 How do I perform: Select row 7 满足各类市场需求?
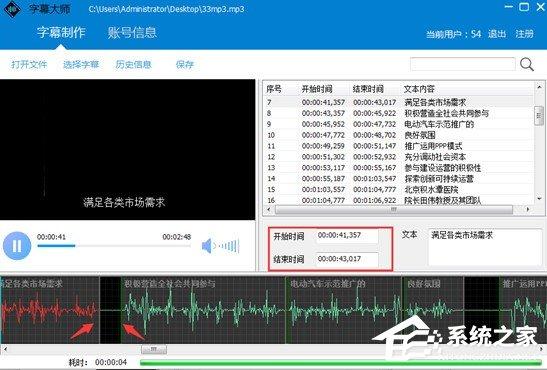point(398,102)
